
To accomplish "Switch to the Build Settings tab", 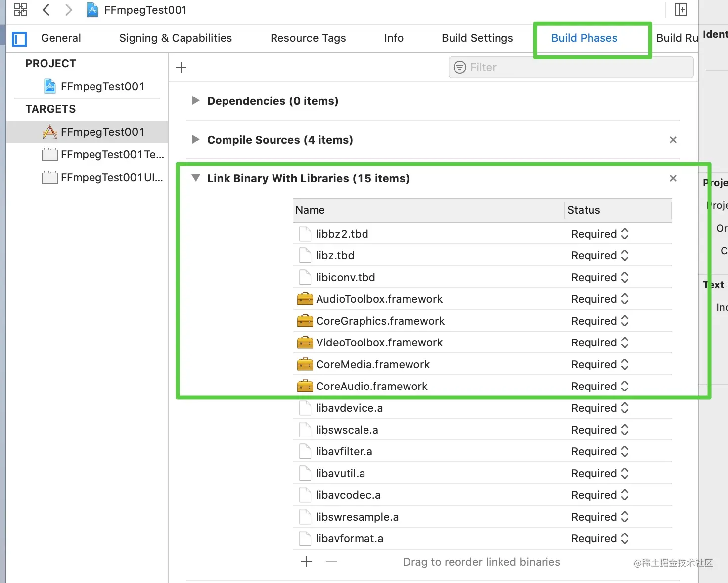I will (477, 38).
